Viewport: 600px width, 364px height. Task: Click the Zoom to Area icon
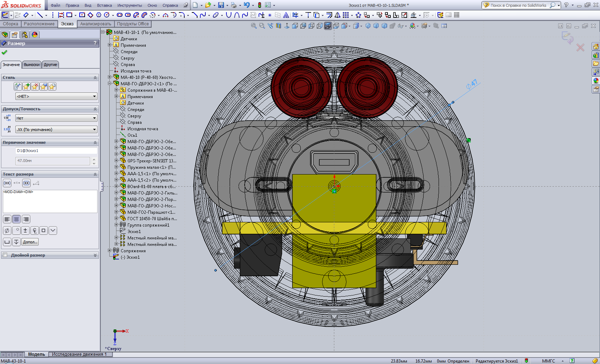pyautogui.click(x=262, y=26)
